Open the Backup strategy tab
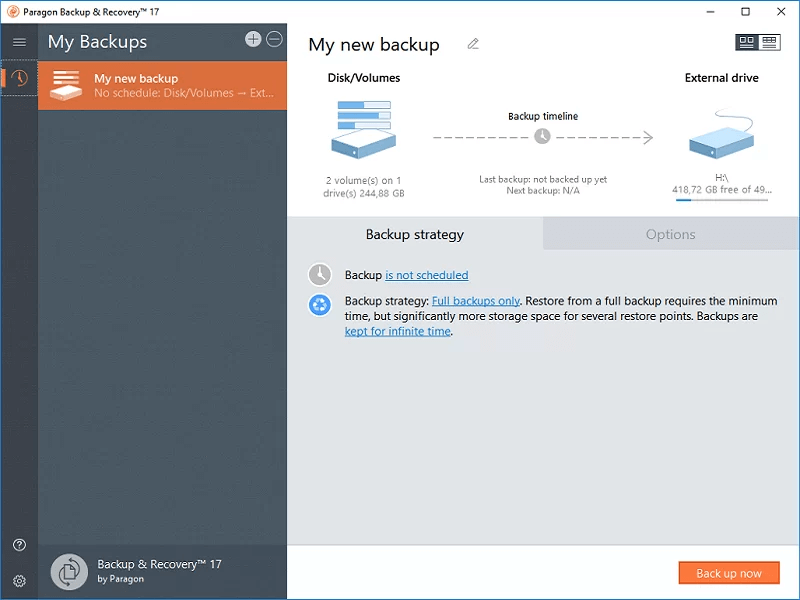 414,234
